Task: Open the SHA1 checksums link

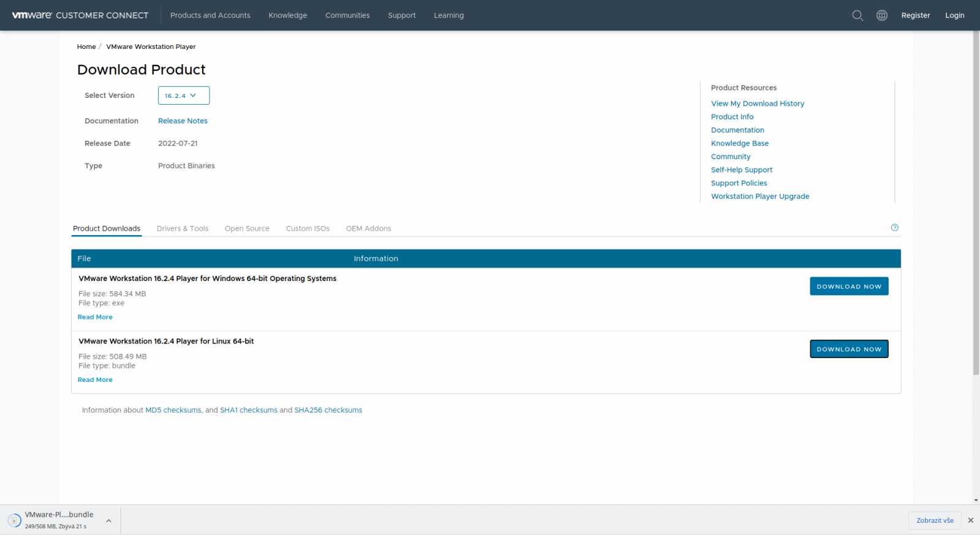Action: tap(249, 410)
